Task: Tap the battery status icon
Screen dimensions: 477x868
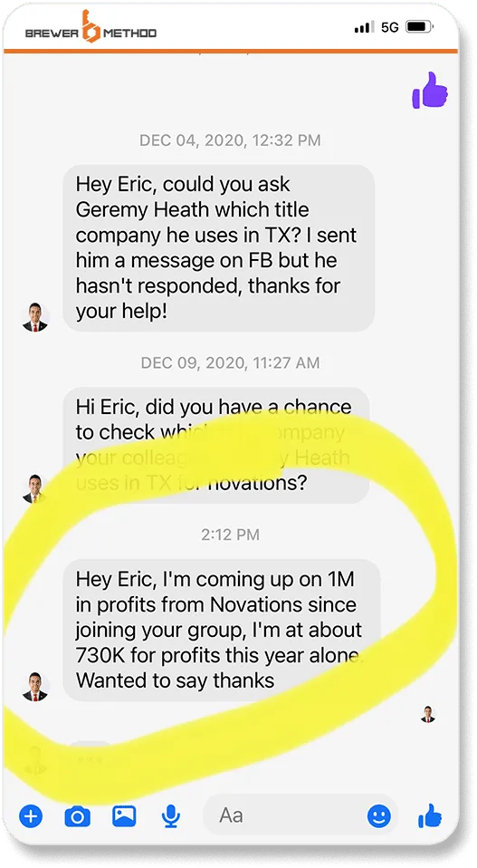Action: pos(420,26)
